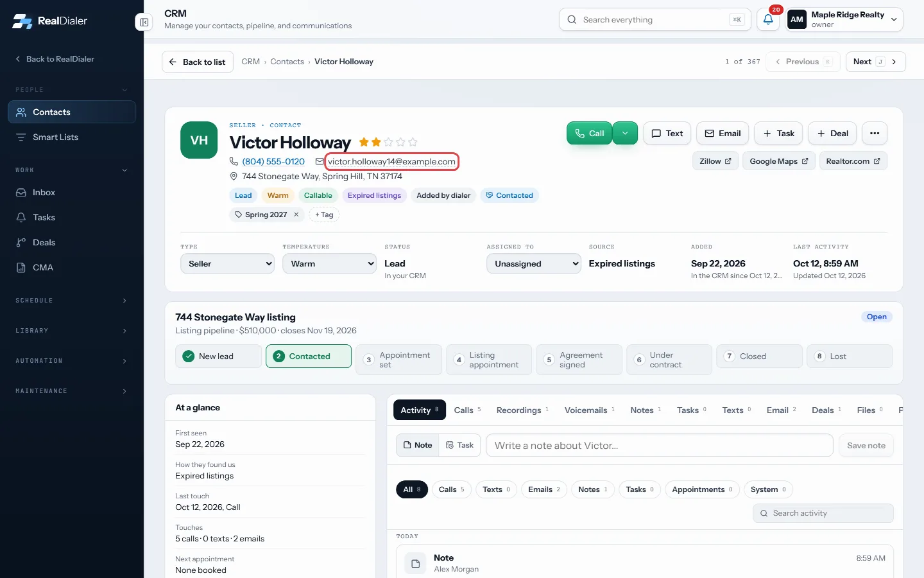
Task: Filter activity by Emails
Action: [x=544, y=489]
